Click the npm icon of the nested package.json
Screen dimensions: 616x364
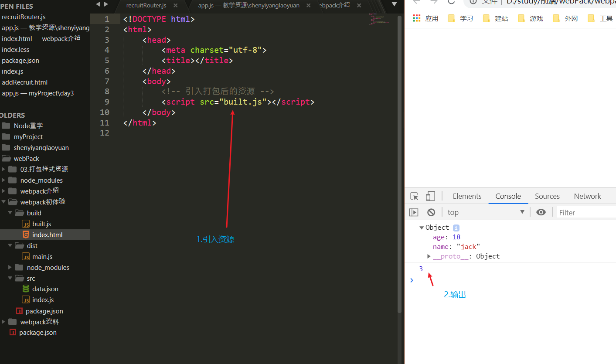point(19,311)
